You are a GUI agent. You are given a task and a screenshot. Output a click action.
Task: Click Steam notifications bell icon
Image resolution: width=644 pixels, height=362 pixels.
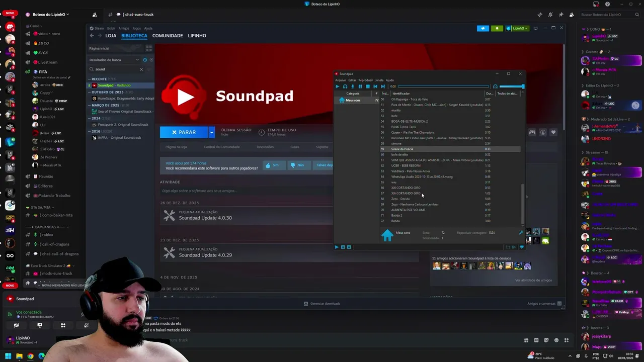click(x=497, y=28)
